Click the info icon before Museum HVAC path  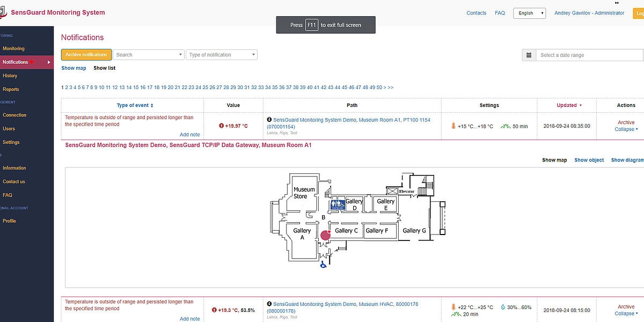point(269,304)
